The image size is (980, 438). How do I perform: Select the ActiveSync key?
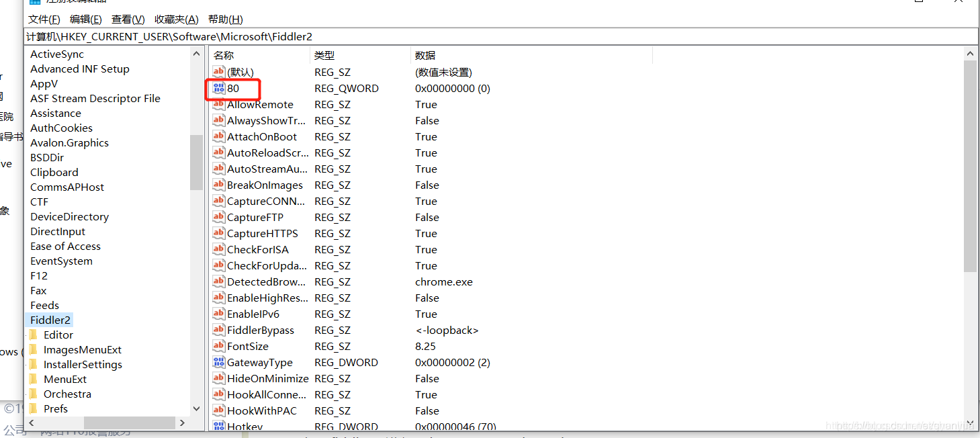tap(57, 54)
